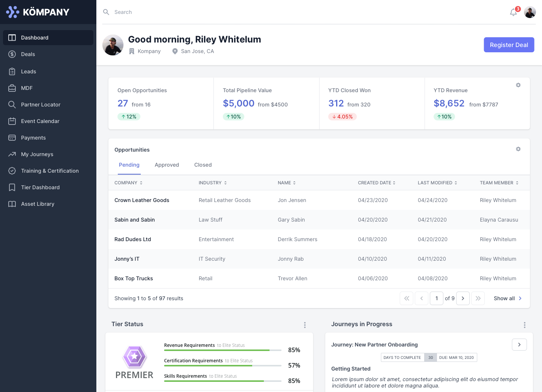This screenshot has height=392, width=542.
Task: Switch to the Approved opportunities tab
Action: click(167, 165)
